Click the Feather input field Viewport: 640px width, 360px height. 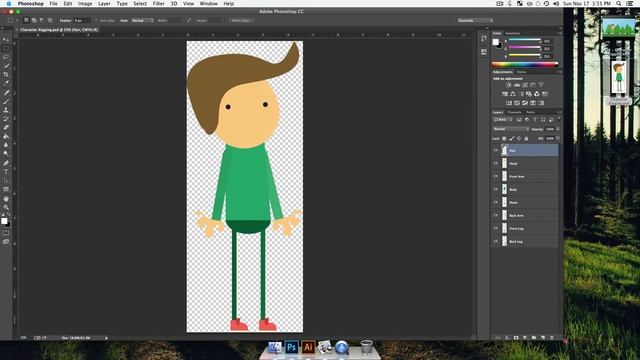[x=81, y=20]
